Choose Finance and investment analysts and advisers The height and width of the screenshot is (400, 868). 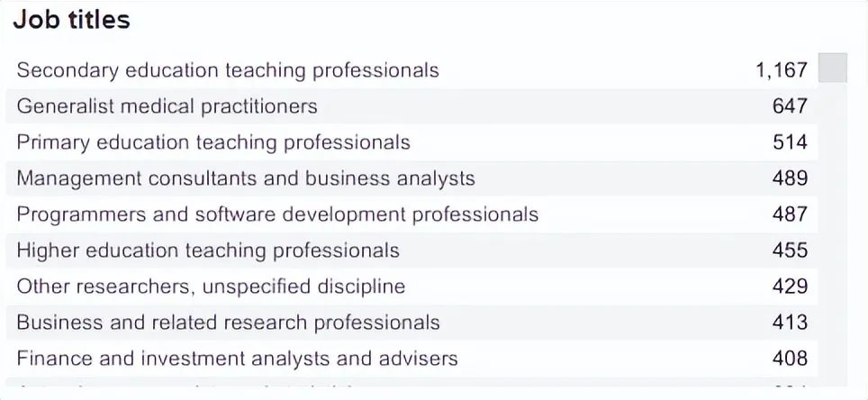(x=411, y=359)
